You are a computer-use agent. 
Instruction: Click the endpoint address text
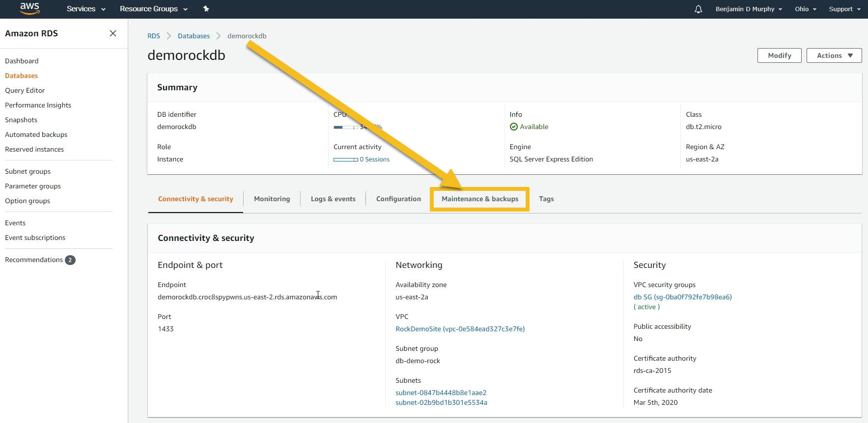[x=247, y=297]
